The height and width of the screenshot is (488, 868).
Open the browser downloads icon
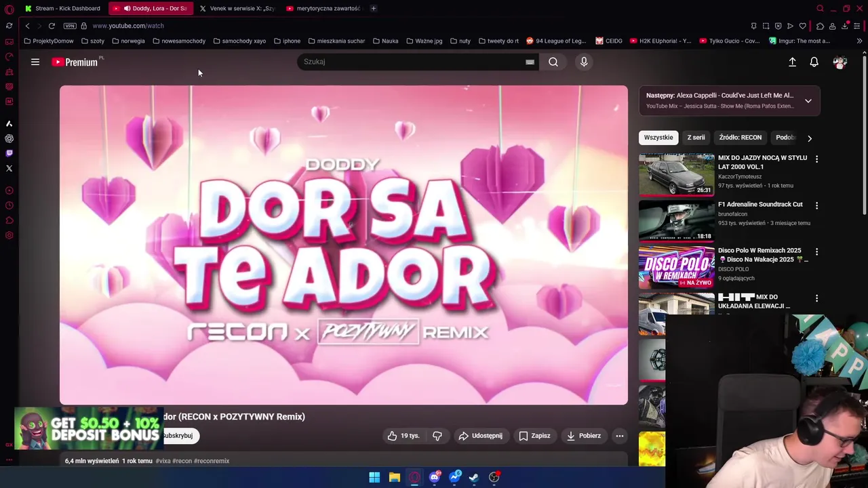pyautogui.click(x=844, y=26)
